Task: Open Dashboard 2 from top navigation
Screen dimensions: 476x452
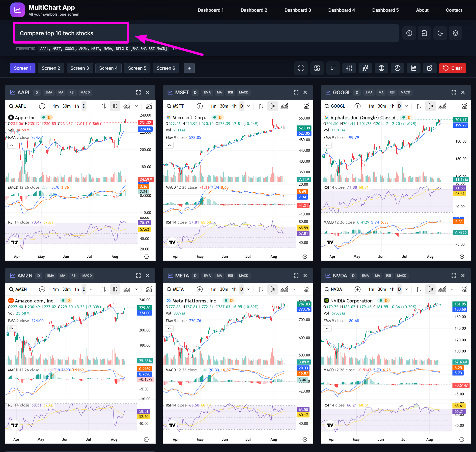Action: [x=254, y=10]
